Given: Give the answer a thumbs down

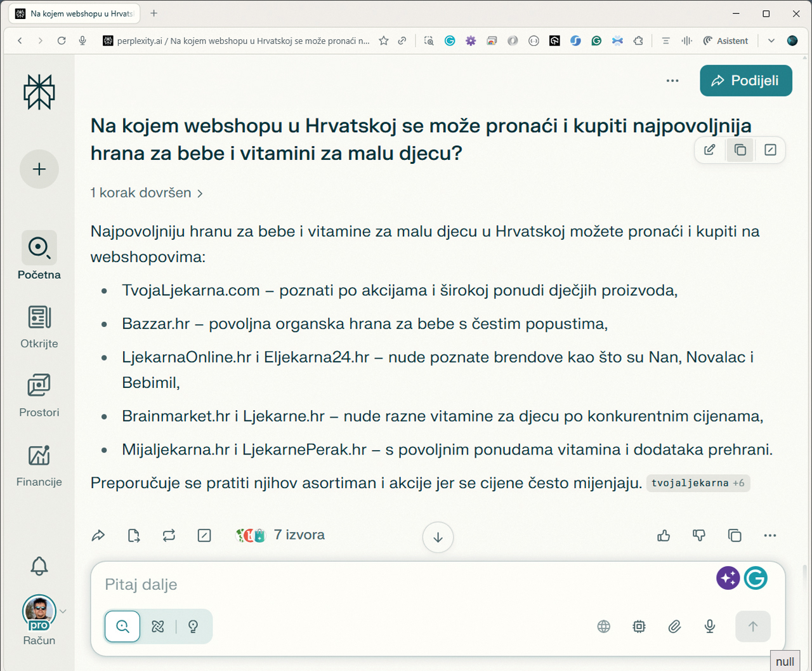Looking at the screenshot, I should click(x=698, y=535).
